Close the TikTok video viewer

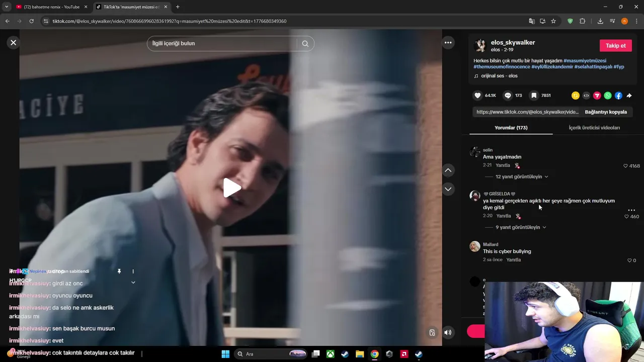pos(14,43)
